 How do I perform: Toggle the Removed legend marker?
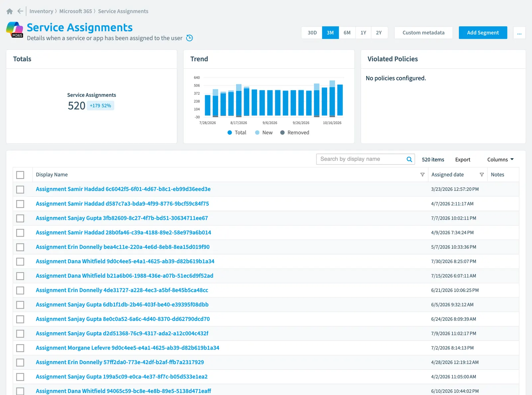coord(282,133)
